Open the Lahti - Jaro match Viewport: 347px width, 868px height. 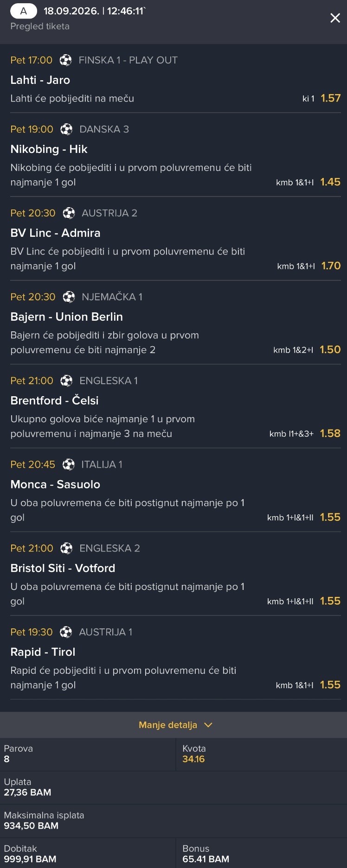(40, 80)
